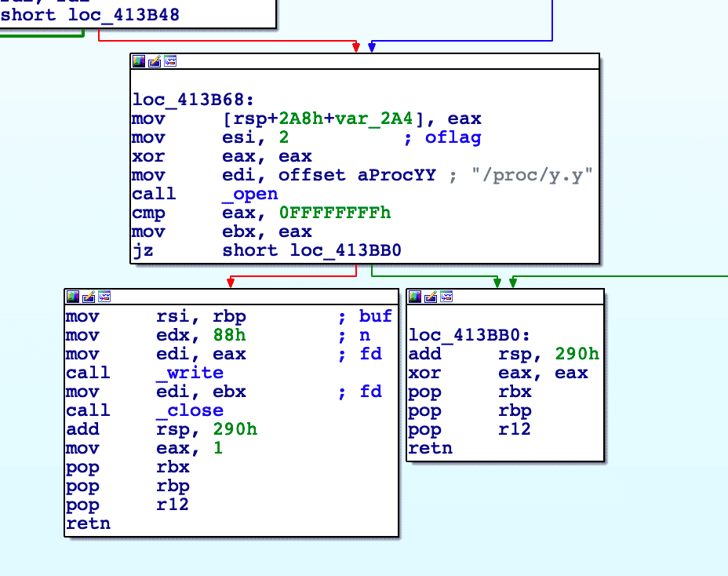Screen dimensions: 728x576
Task: Click xor eax, eax in the loc_413B68 block
Action: [222, 156]
